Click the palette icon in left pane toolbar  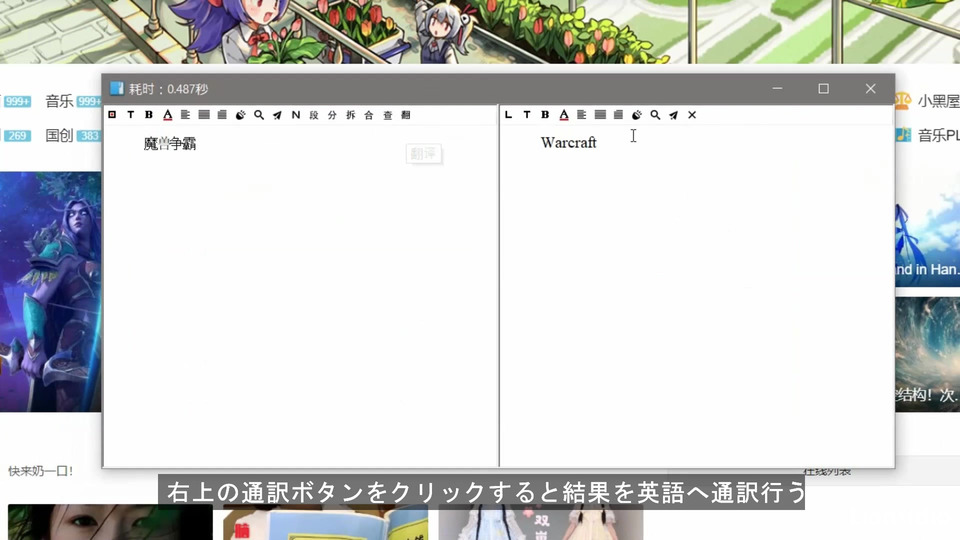241,114
